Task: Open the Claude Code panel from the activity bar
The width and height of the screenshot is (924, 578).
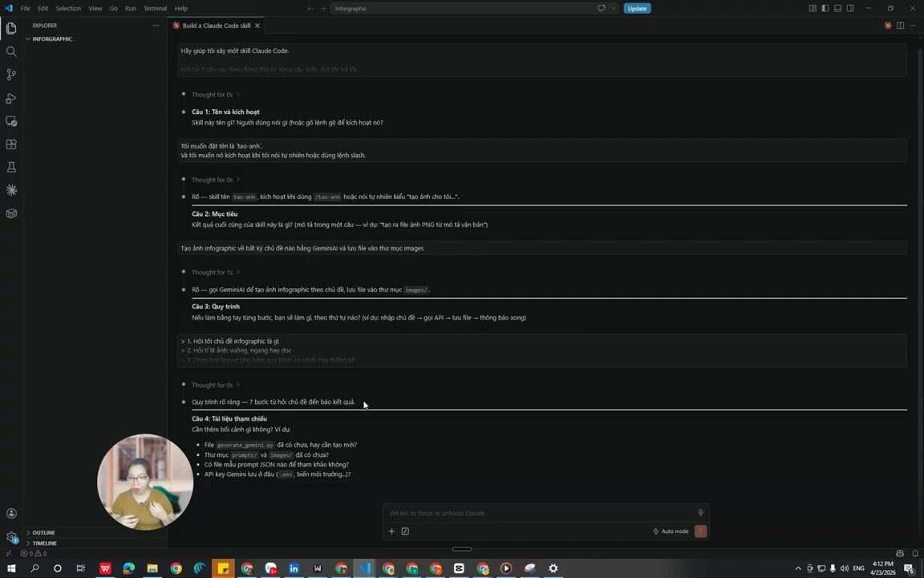Action: coord(11,190)
